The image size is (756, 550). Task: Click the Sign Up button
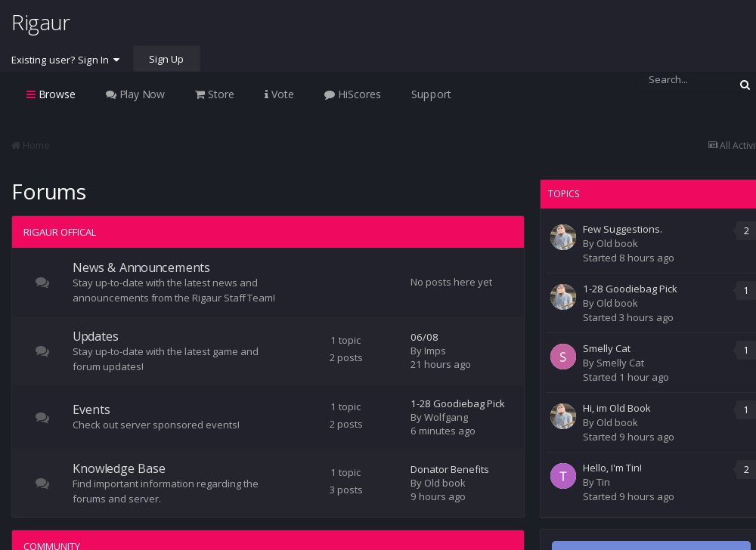(166, 59)
